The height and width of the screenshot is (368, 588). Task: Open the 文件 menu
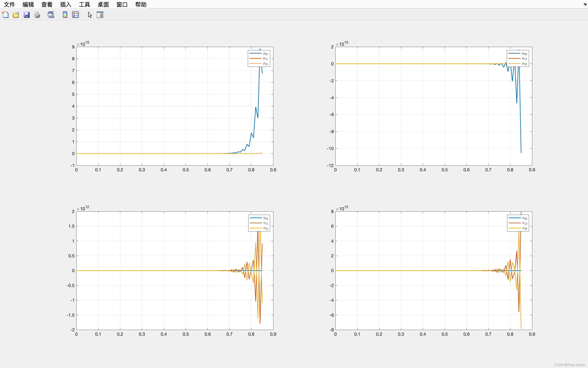click(x=9, y=4)
